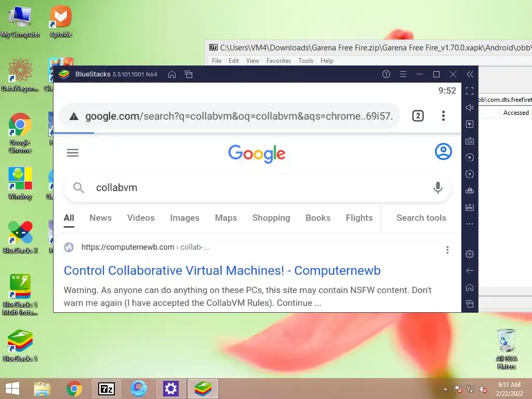This screenshot has height=399, width=532.
Task: Click the taskbar clock showing 9:51 AM
Action: [509, 389]
